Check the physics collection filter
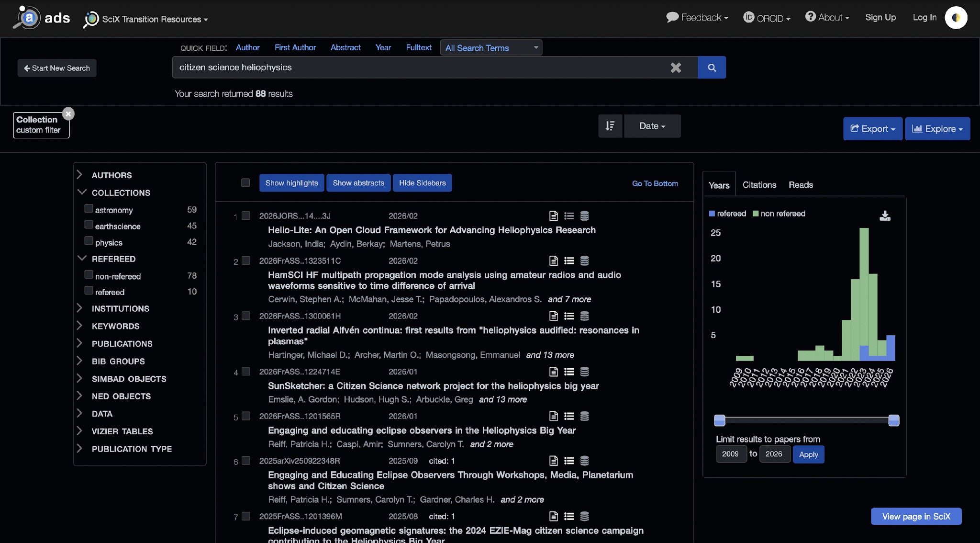Viewport: 980px width, 543px height. coord(89,240)
